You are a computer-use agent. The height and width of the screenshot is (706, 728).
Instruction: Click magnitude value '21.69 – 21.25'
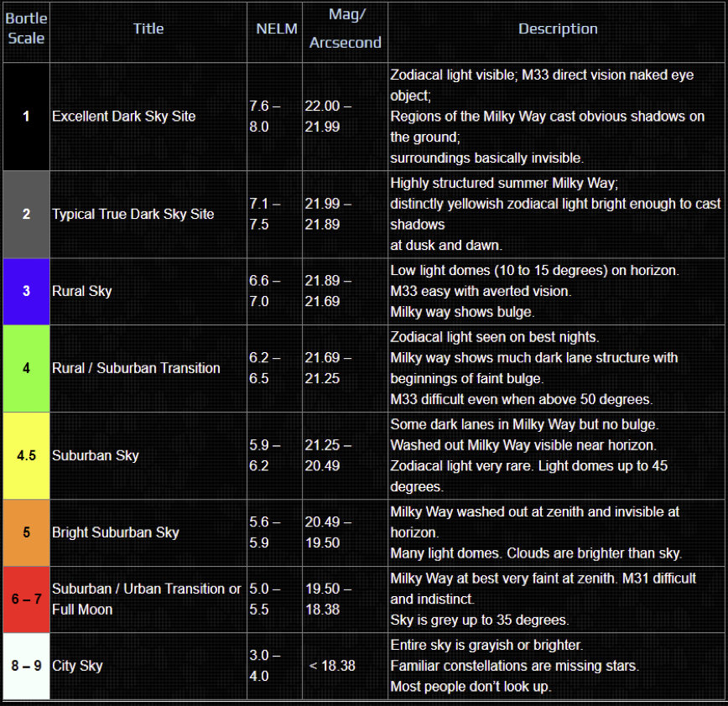pos(328,368)
